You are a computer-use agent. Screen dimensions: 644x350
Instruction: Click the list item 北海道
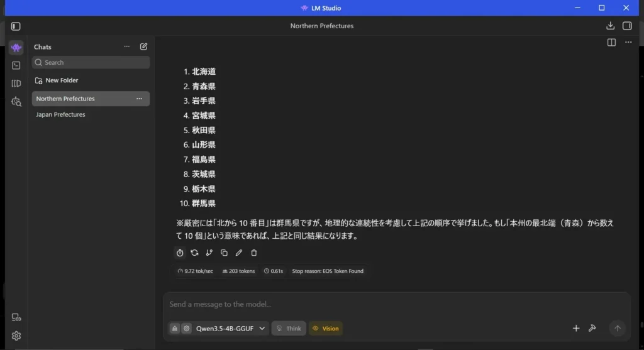pyautogui.click(x=204, y=72)
